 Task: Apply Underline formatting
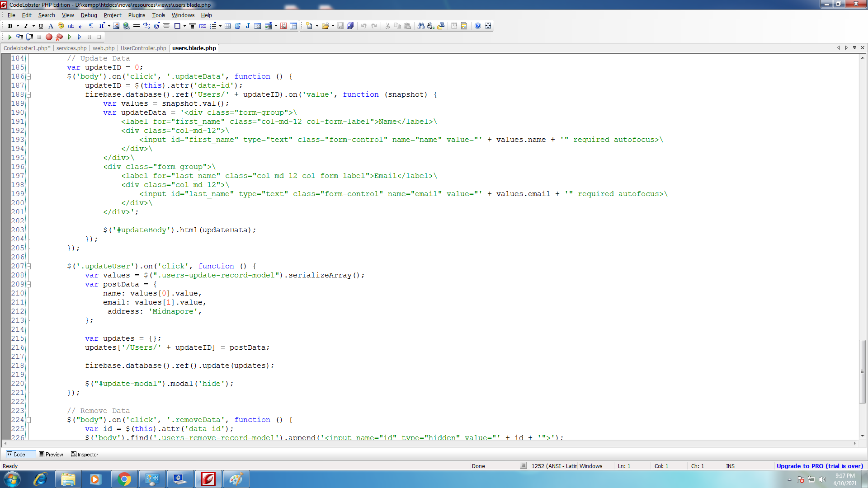pos(41,26)
